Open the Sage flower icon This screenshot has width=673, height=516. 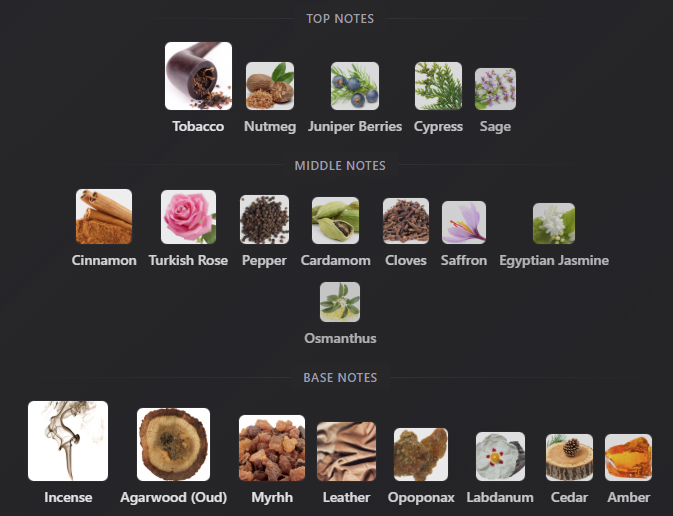[495, 89]
